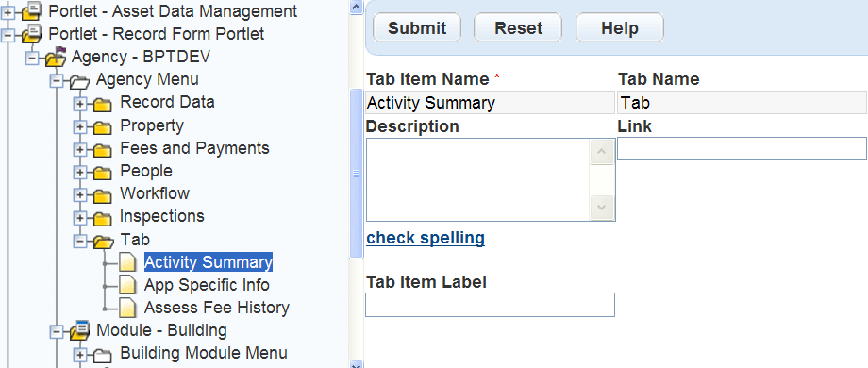Open the check spelling link
868x368 pixels.
[x=426, y=238]
